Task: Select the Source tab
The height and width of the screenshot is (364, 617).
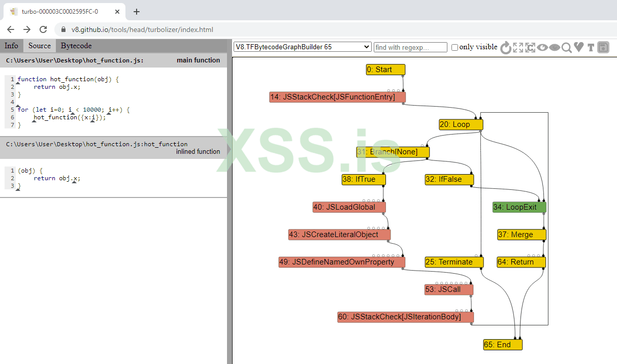Action: 40,46
